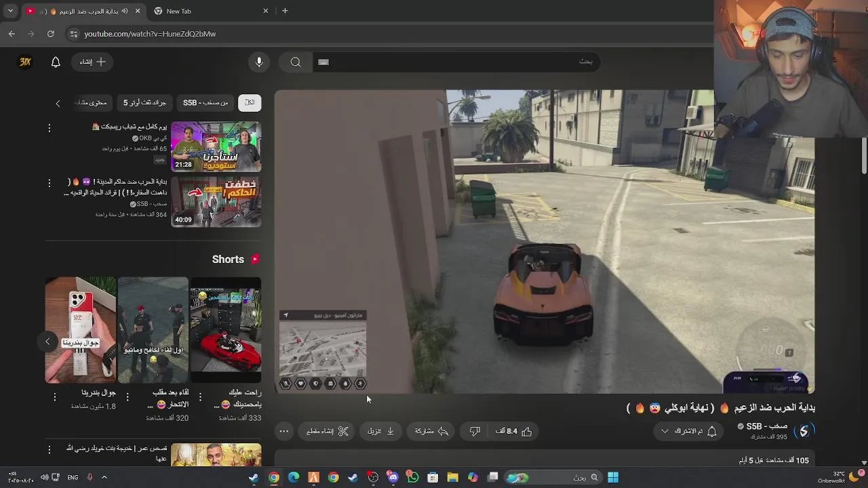
Task: Open options menu for بداية الحرب ضد حاكم المدينة video
Action: coord(49,182)
